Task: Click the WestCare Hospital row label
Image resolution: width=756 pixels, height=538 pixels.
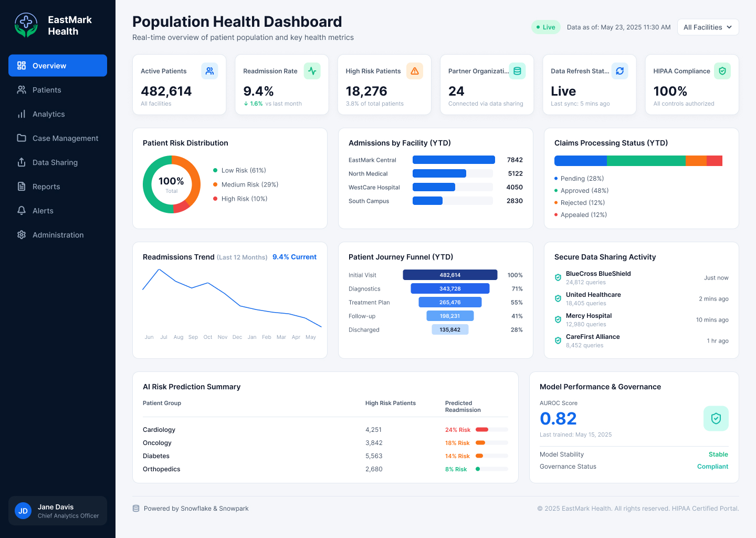Action: [x=374, y=187]
